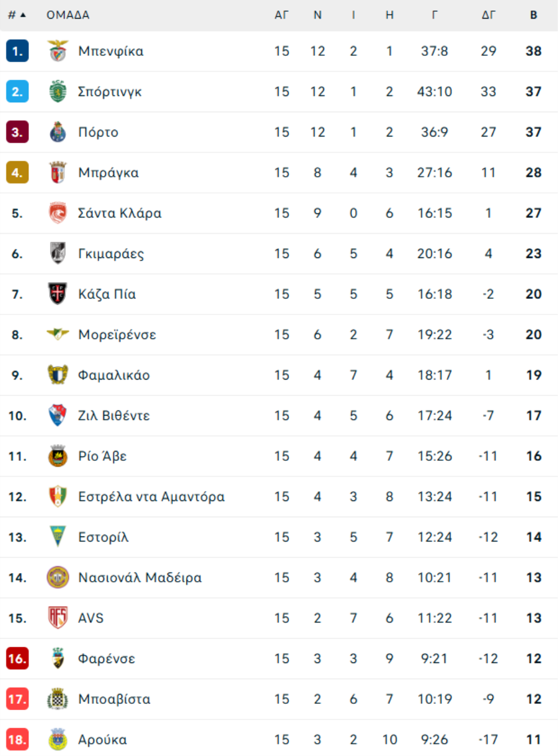Click the blue position 1 badge
This screenshot has width=558, height=756.
click(x=17, y=51)
